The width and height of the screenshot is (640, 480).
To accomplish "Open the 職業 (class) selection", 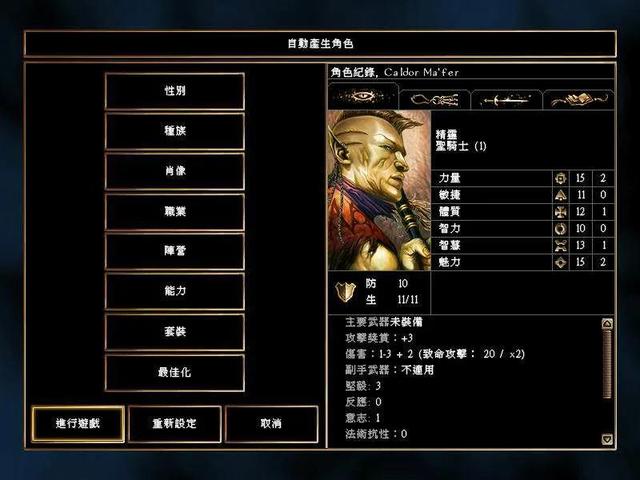I will click(x=175, y=211).
